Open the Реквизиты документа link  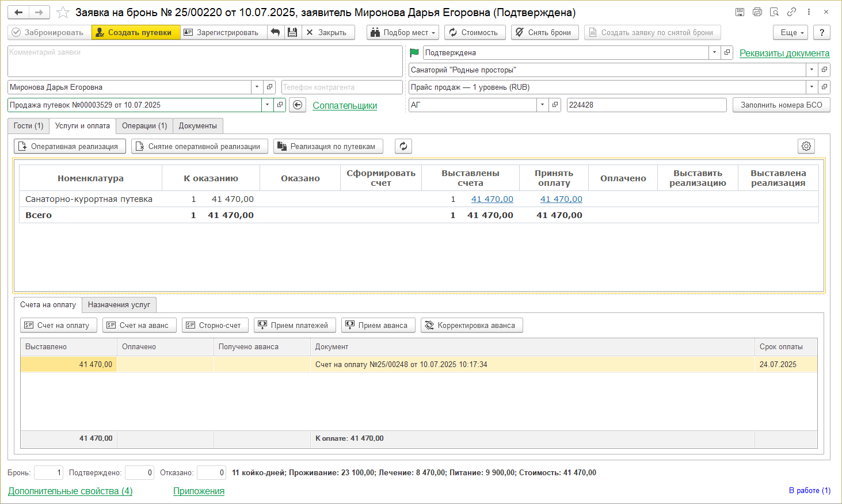pyautogui.click(x=784, y=54)
